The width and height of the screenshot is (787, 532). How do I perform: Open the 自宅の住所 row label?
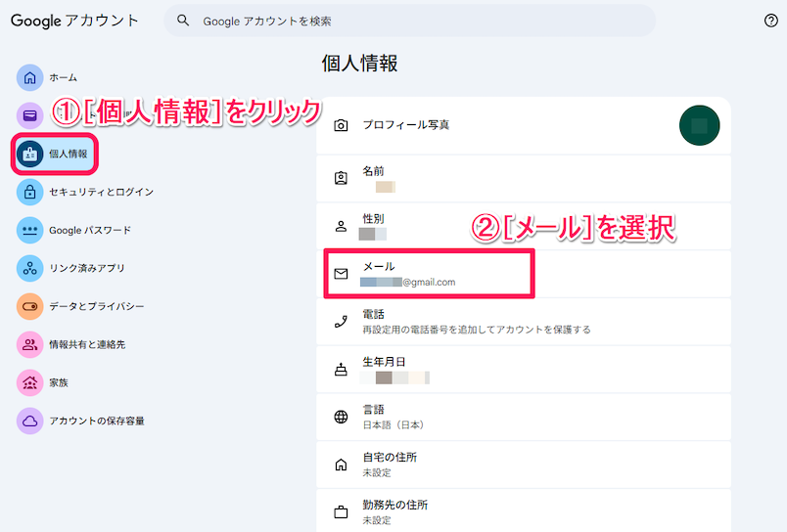pyautogui.click(x=390, y=458)
